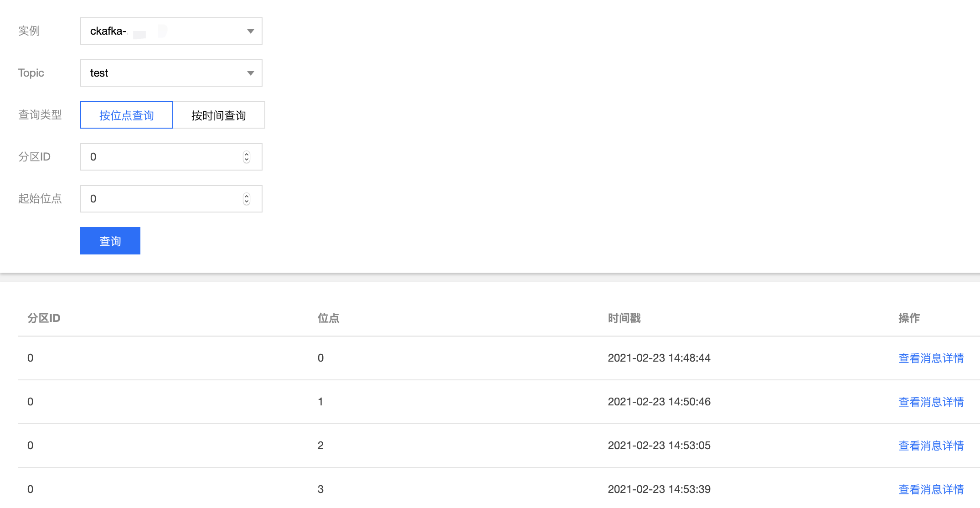This screenshot has width=980, height=508.
Task: Click the 分区ID table column header
Action: click(44, 318)
